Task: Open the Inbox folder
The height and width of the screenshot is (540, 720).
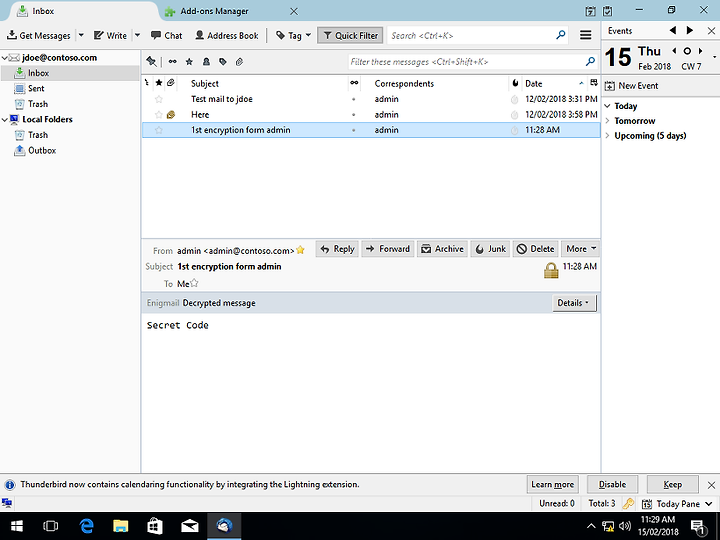Action: click(x=39, y=73)
